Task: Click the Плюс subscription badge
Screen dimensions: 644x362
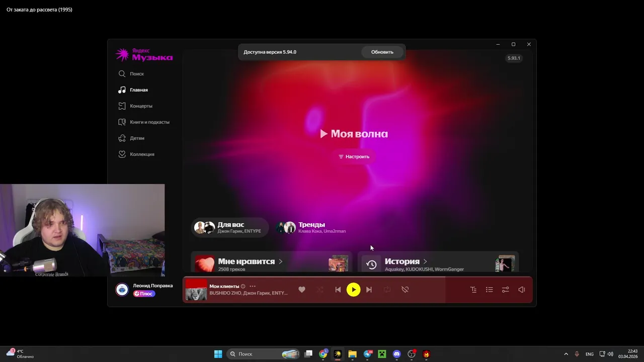Action: click(144, 294)
